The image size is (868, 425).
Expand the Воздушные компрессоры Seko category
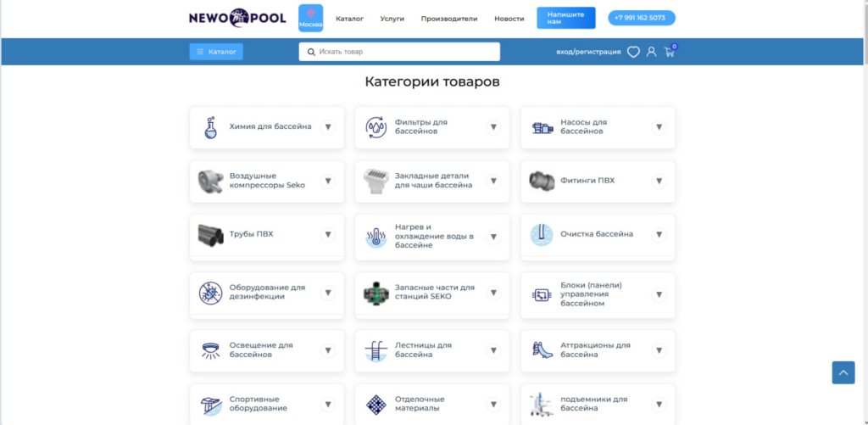[x=328, y=182]
